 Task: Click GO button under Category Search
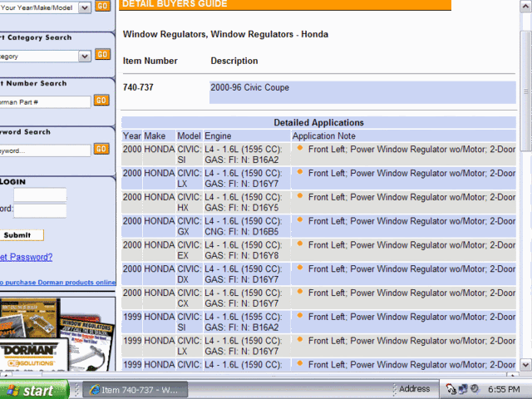point(102,54)
